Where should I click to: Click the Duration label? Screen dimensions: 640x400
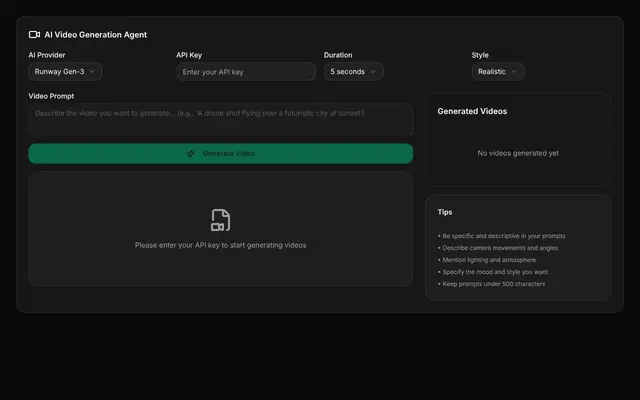click(x=338, y=55)
